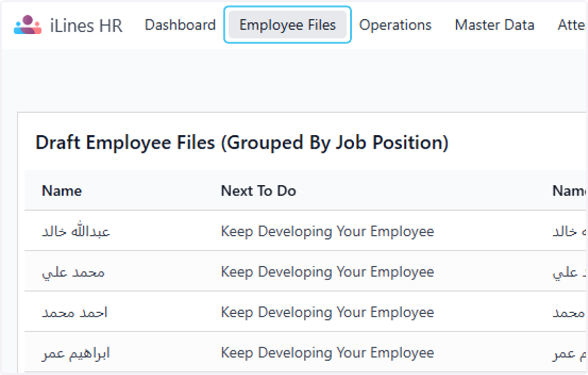Click Next To Do cell for عبدالله خالد
This screenshot has height=375, width=588.
(x=327, y=231)
